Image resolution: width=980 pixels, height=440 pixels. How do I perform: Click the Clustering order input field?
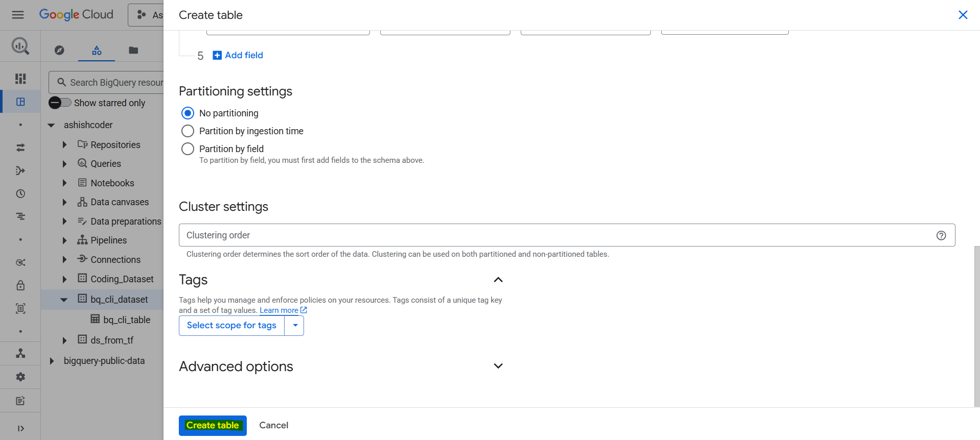pyautogui.click(x=567, y=235)
